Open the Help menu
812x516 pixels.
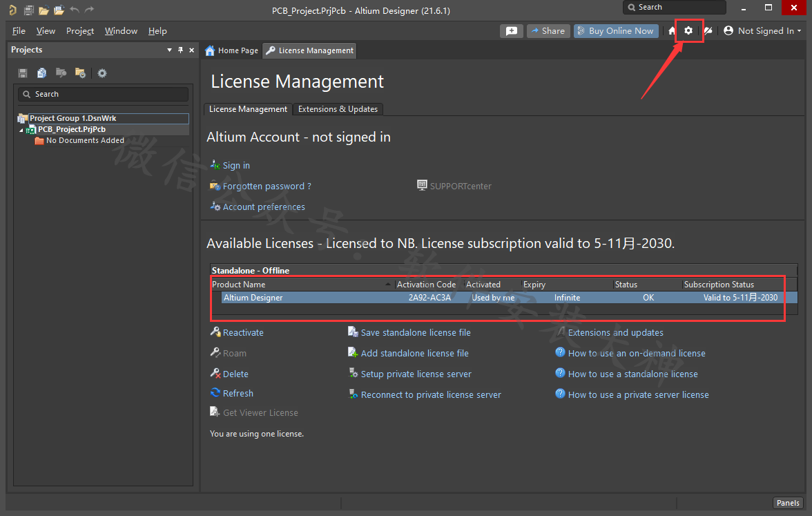(x=157, y=31)
